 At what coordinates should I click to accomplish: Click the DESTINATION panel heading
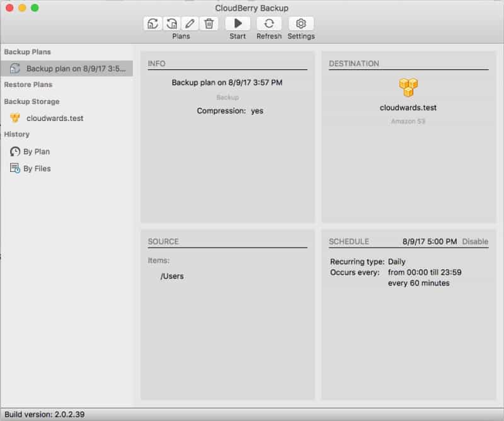pyautogui.click(x=354, y=64)
